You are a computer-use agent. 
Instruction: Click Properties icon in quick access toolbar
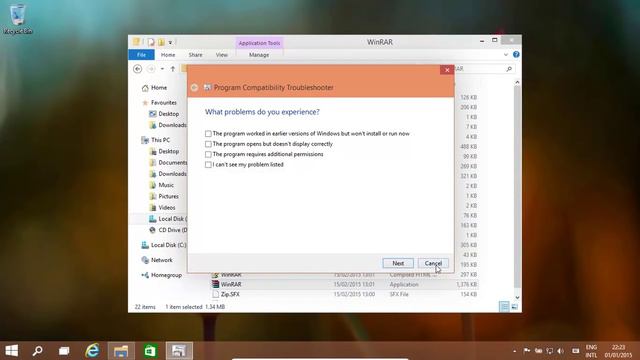[151, 42]
